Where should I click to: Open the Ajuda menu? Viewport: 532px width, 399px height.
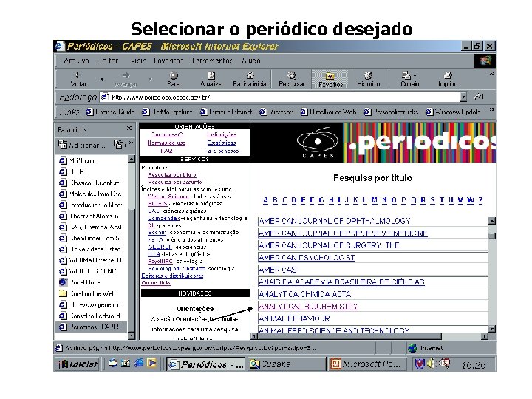pyautogui.click(x=251, y=61)
